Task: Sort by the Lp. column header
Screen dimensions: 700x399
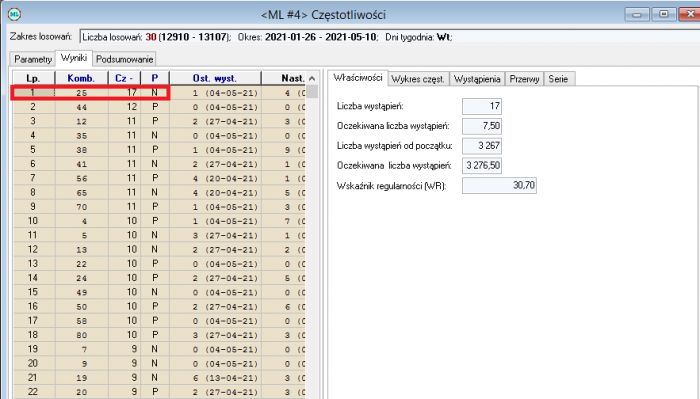Action: [x=33, y=78]
